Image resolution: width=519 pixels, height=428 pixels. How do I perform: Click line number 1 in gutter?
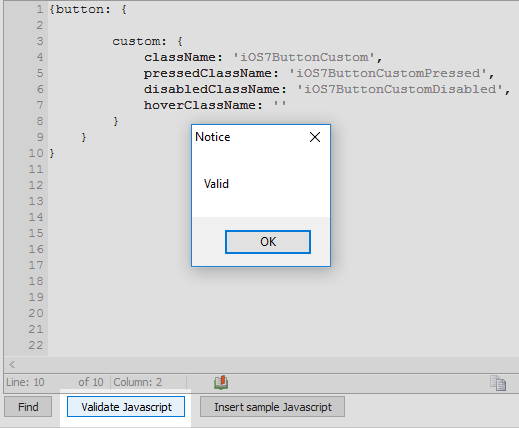40,9
